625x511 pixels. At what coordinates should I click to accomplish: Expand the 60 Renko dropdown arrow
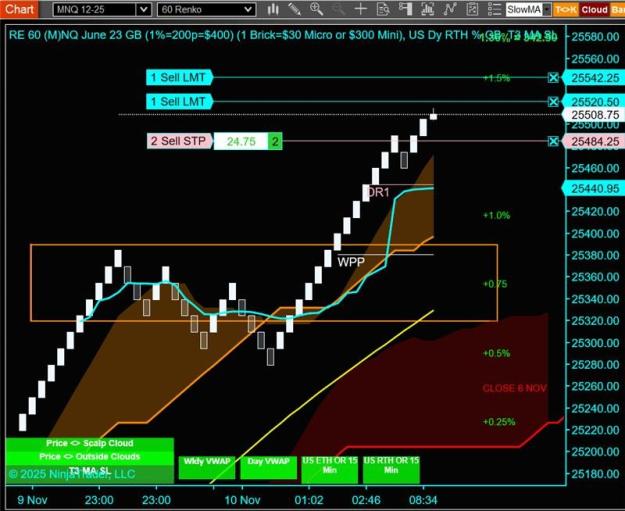click(x=248, y=9)
